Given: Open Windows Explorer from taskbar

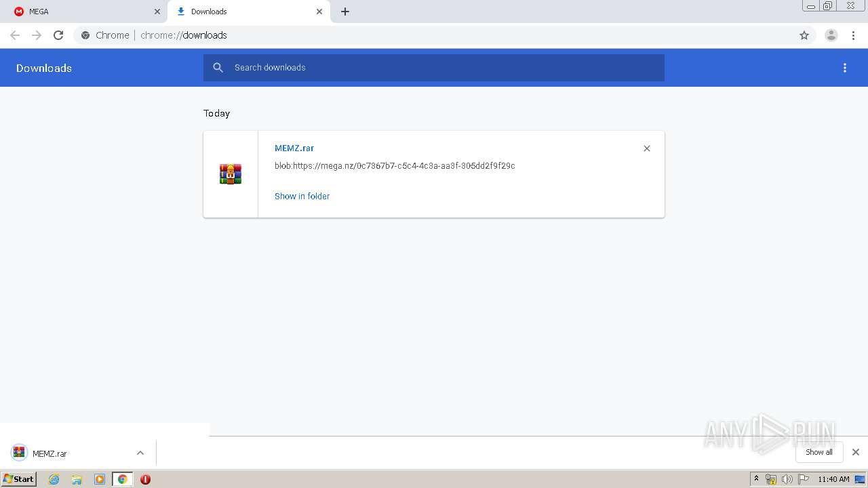Looking at the screenshot, I should tap(77, 479).
